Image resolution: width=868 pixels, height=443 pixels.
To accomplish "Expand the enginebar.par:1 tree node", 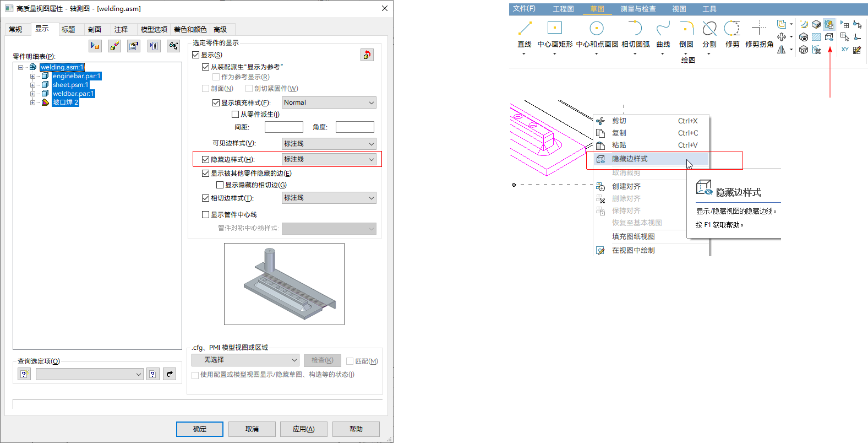I will [x=32, y=76].
